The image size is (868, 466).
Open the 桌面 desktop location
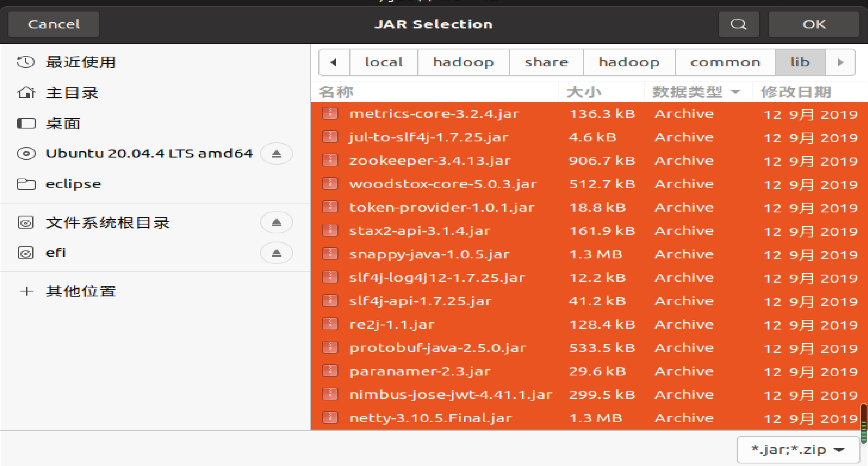click(x=63, y=123)
